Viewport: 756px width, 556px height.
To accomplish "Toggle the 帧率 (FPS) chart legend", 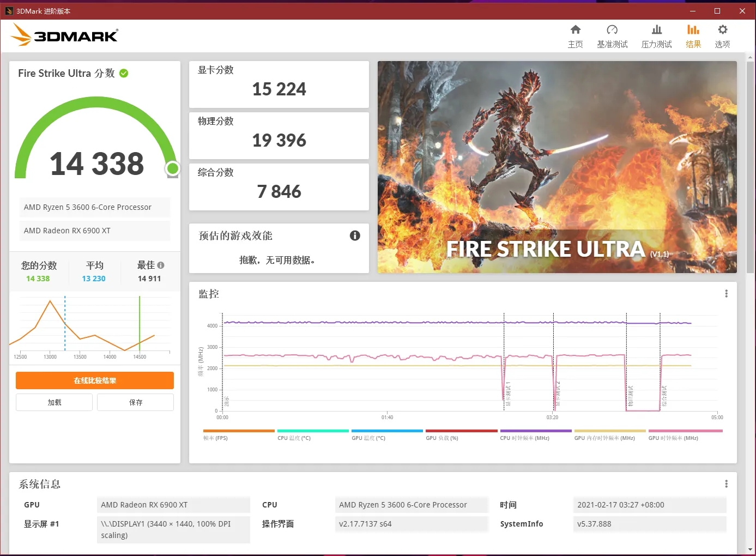I will click(239, 435).
